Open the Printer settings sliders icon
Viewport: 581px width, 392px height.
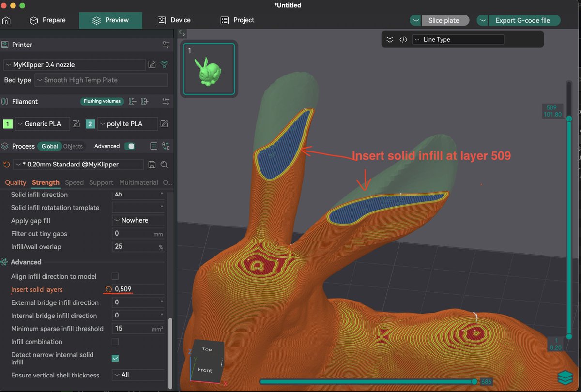point(166,45)
